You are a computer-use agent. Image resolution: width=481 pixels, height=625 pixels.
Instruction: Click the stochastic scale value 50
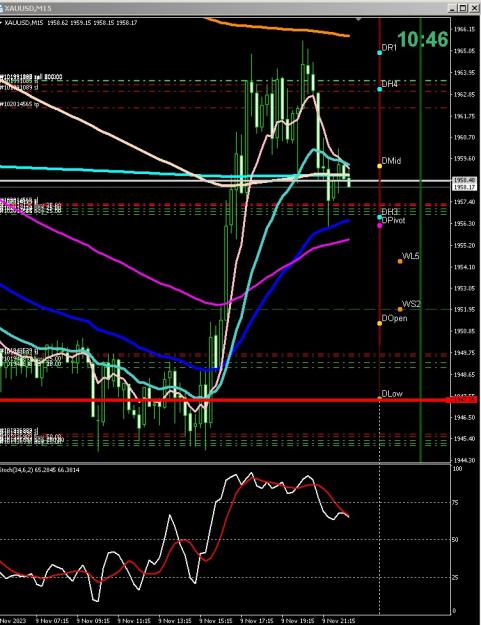coord(457,539)
